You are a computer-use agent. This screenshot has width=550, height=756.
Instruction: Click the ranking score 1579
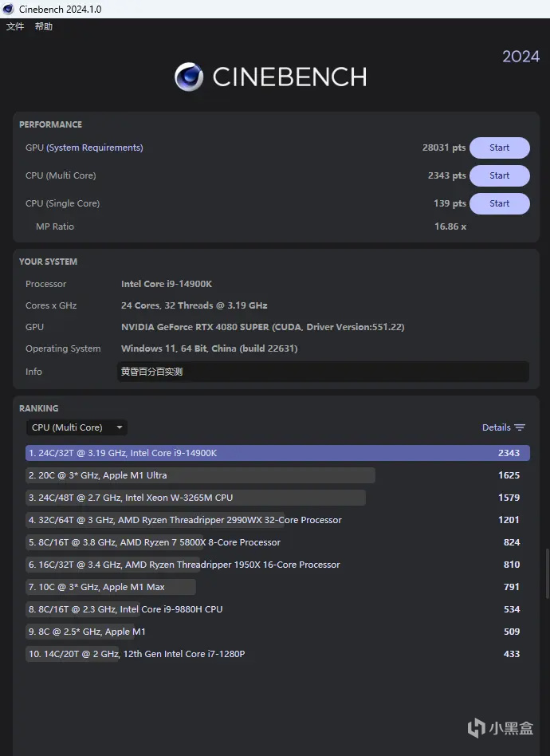(x=509, y=498)
